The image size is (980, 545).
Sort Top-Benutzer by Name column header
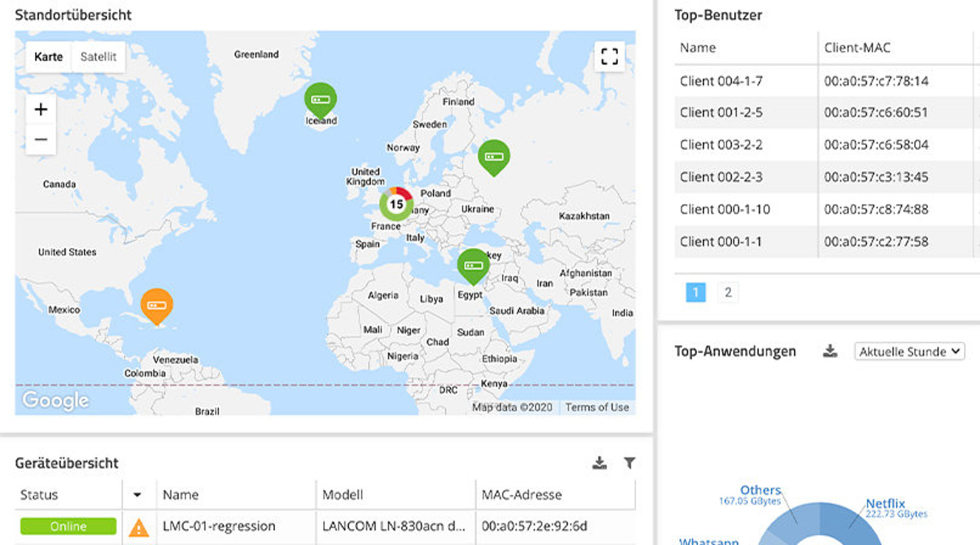tap(698, 48)
